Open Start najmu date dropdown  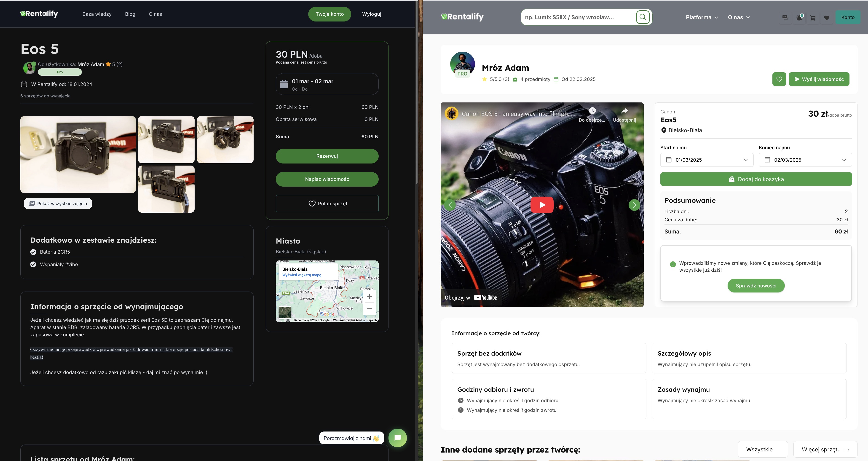[707, 160]
